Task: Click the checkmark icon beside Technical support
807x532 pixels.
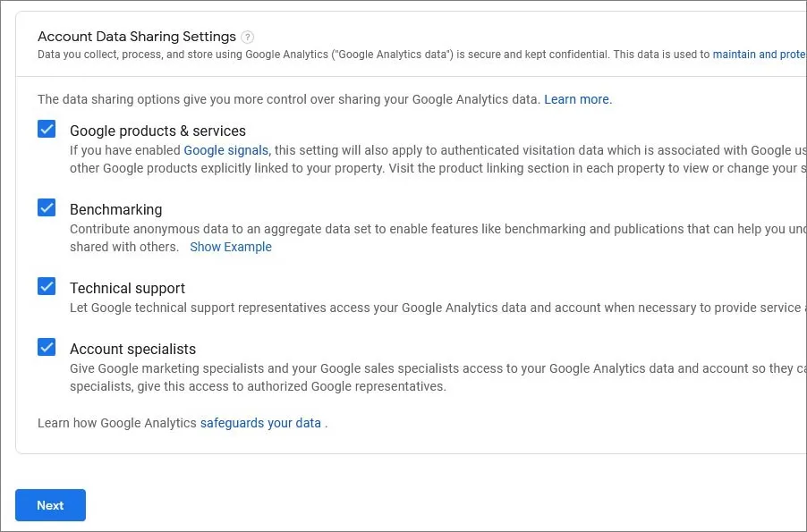Action: pos(46,286)
